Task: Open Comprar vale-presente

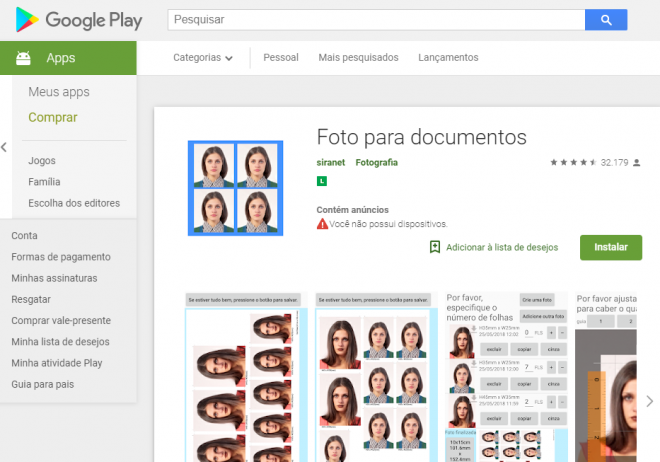Action: (61, 321)
